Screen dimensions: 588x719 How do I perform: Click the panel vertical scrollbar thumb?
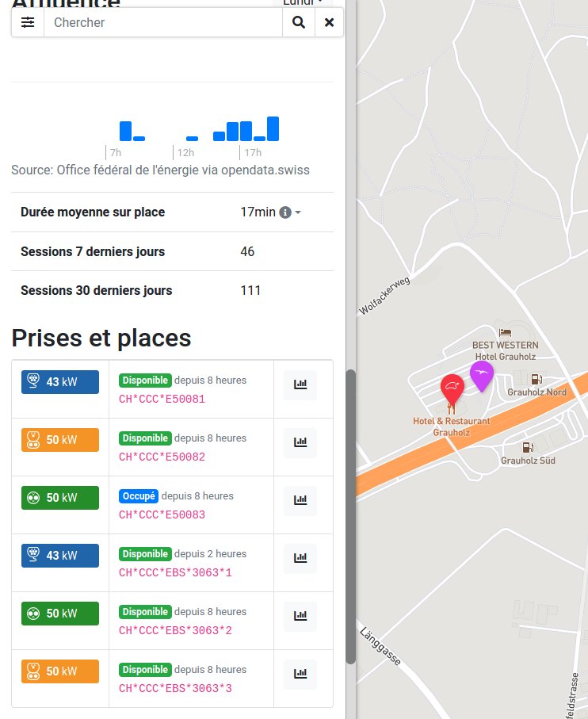tap(350, 516)
